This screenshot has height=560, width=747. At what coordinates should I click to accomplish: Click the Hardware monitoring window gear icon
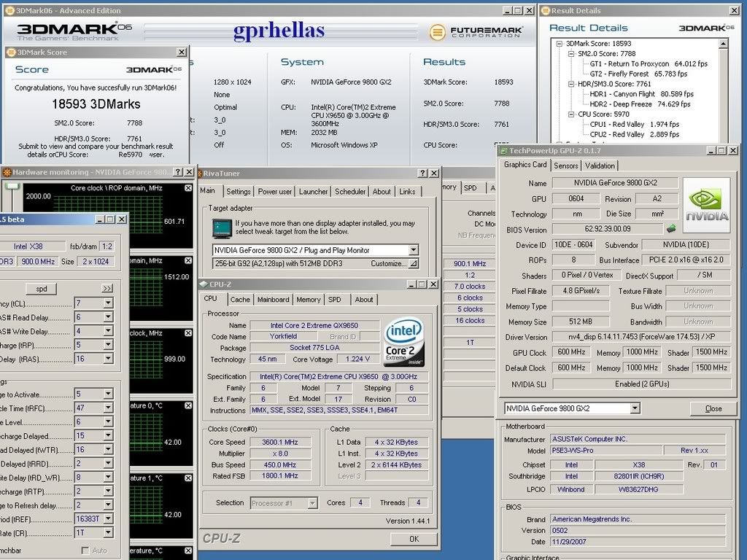pos(7,172)
